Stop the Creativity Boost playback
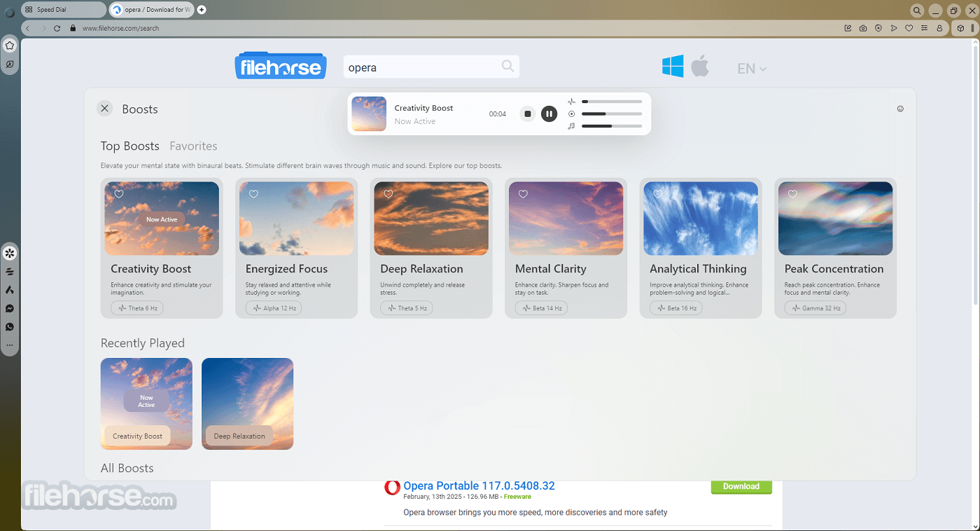The width and height of the screenshot is (980, 531). click(x=528, y=113)
